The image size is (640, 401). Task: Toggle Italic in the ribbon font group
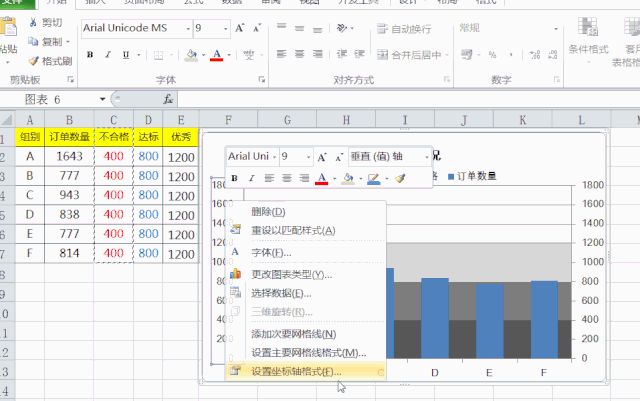(108, 54)
